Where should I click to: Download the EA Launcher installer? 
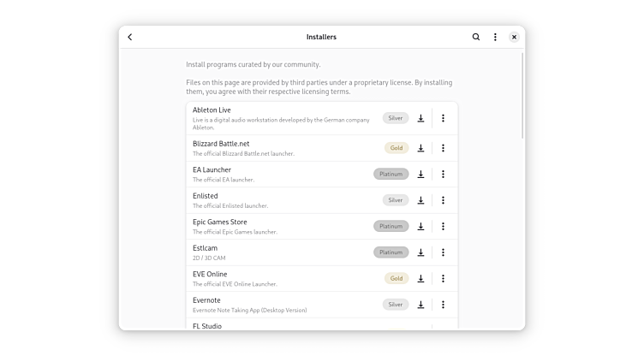[420, 174]
